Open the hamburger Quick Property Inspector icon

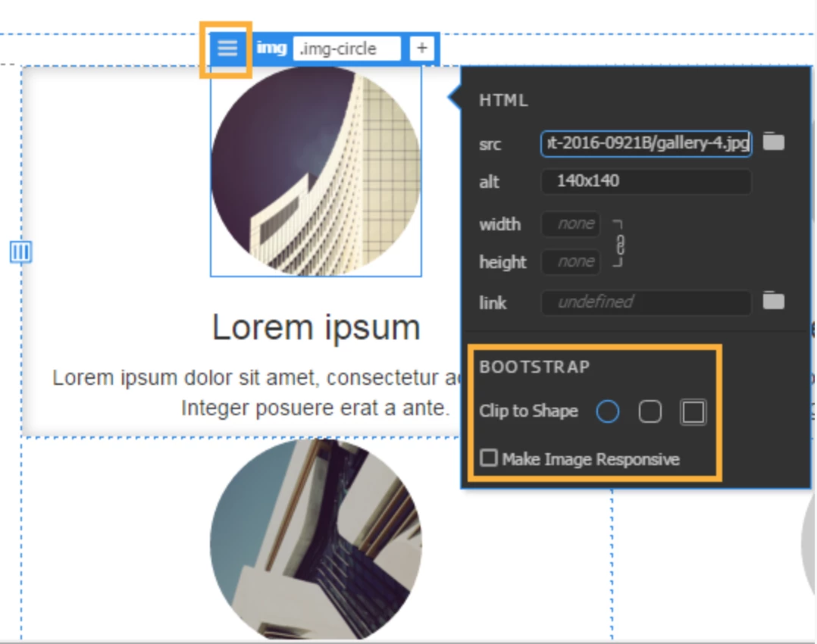pos(227,48)
